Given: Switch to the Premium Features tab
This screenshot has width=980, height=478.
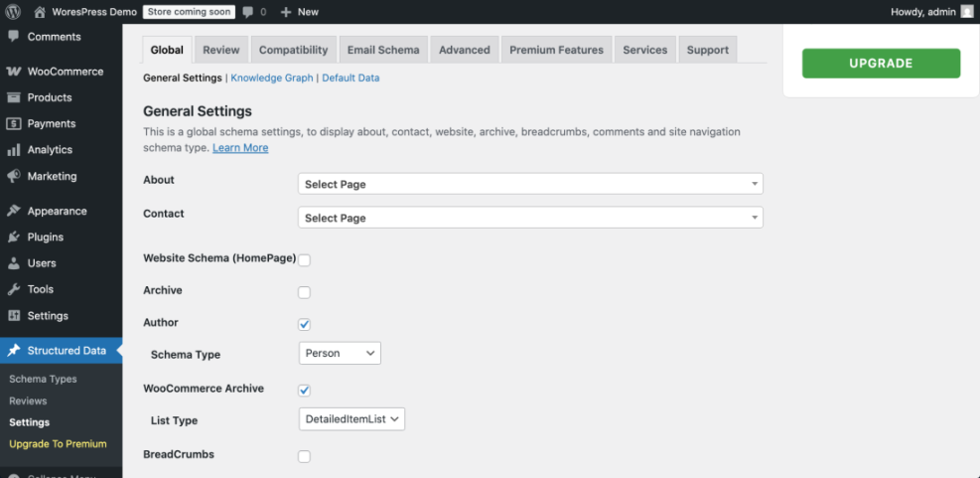Looking at the screenshot, I should coord(556,50).
